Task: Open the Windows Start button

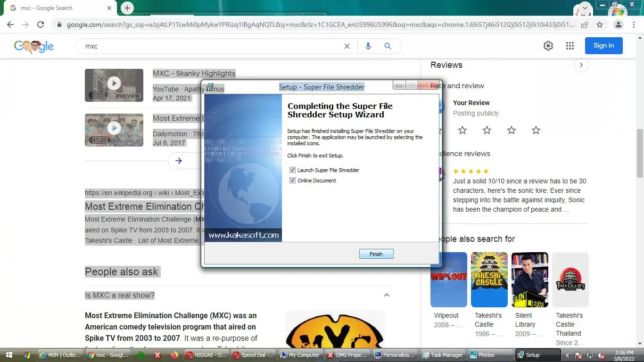Action: coord(9,355)
